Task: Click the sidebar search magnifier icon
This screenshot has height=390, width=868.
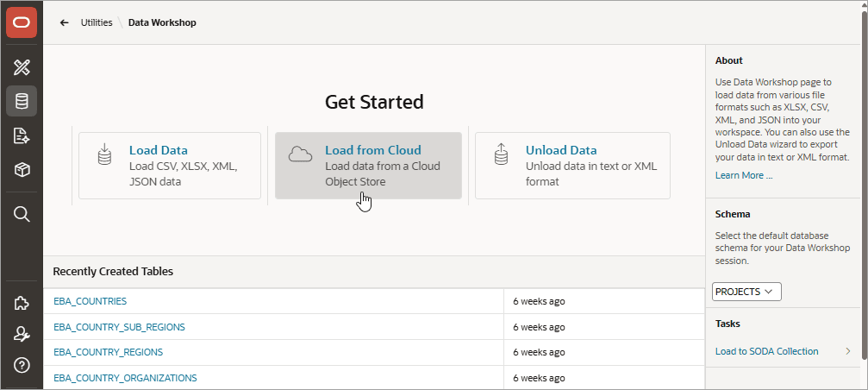Action: [x=22, y=214]
